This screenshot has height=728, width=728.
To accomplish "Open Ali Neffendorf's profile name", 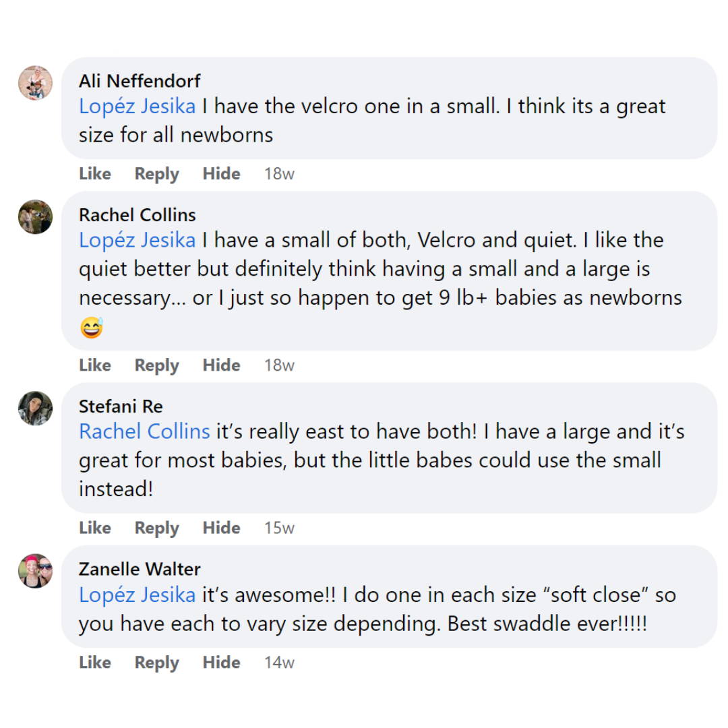I will [139, 80].
